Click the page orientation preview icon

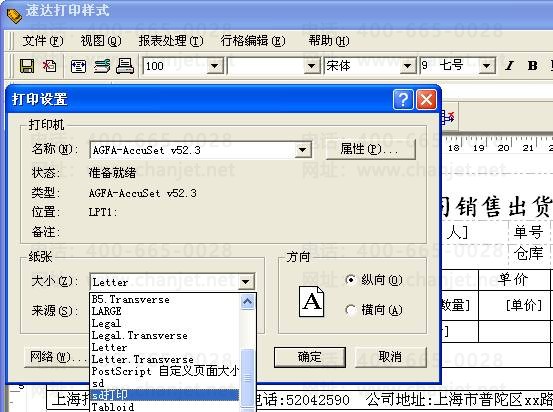pos(311,301)
